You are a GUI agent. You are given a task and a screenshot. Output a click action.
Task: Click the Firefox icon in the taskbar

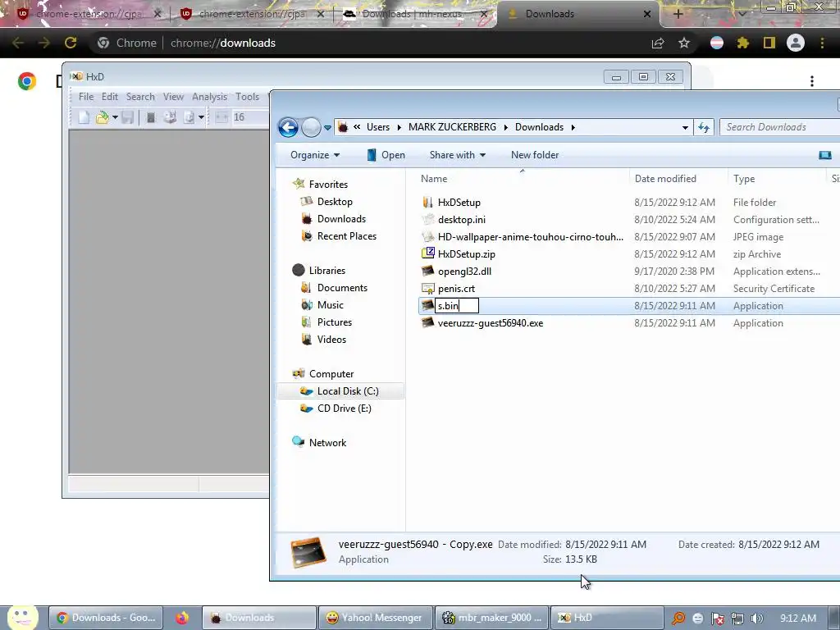click(x=182, y=618)
